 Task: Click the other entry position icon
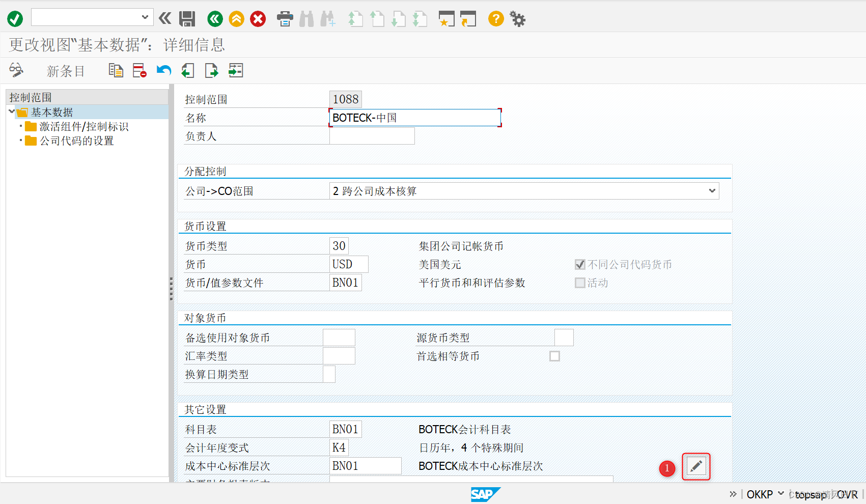(236, 70)
